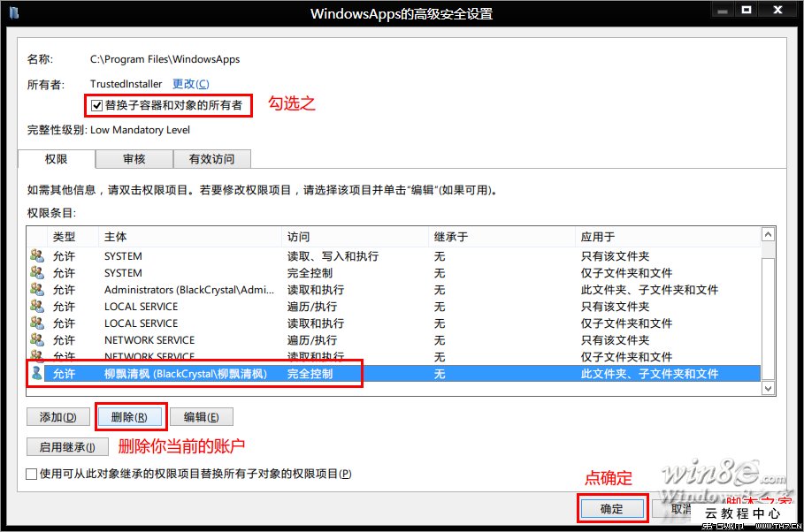The width and height of the screenshot is (804, 532).
Task: Click the group icon on the second SYSTEM row
Action: [x=36, y=273]
